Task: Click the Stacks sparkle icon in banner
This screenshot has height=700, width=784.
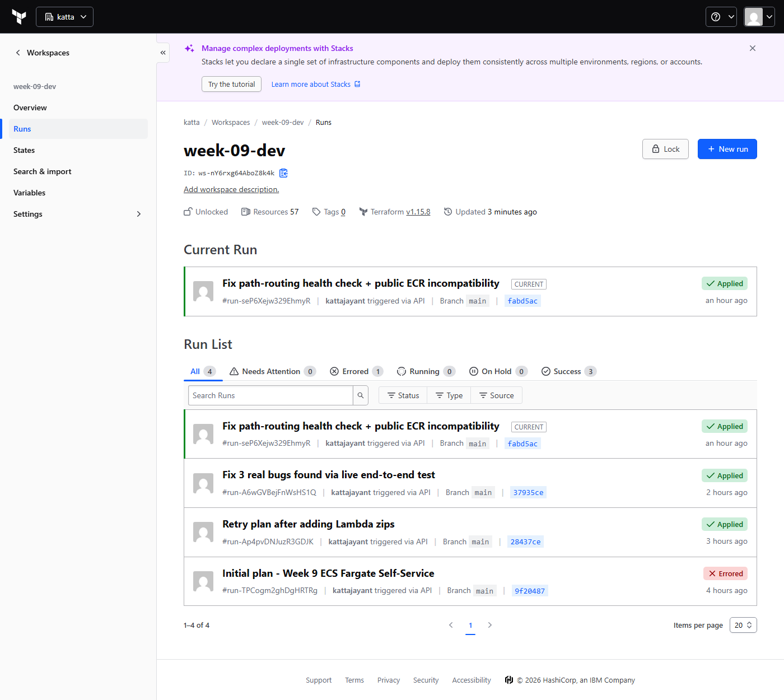Action: click(x=189, y=48)
